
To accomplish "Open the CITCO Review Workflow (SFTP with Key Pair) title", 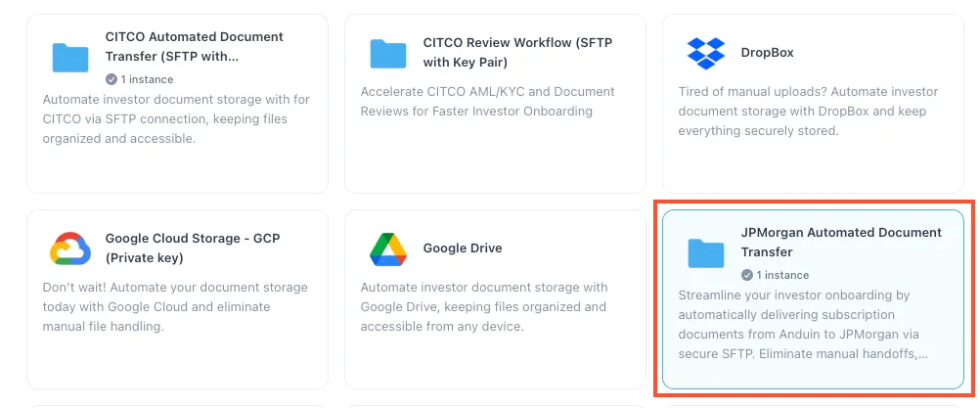I will point(517,53).
